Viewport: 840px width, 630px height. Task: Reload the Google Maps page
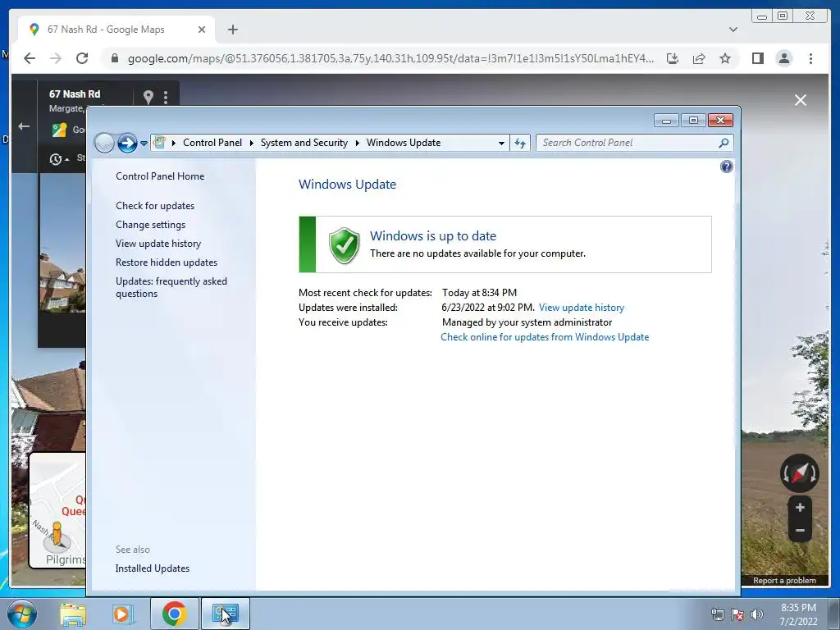[82, 58]
